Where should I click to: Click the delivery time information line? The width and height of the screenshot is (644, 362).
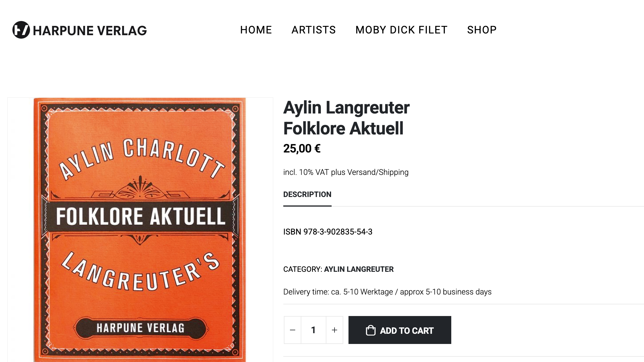click(x=387, y=292)
